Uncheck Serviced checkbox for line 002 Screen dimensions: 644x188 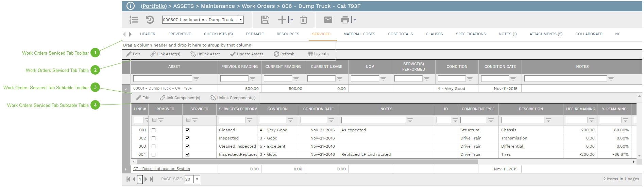(x=187, y=138)
